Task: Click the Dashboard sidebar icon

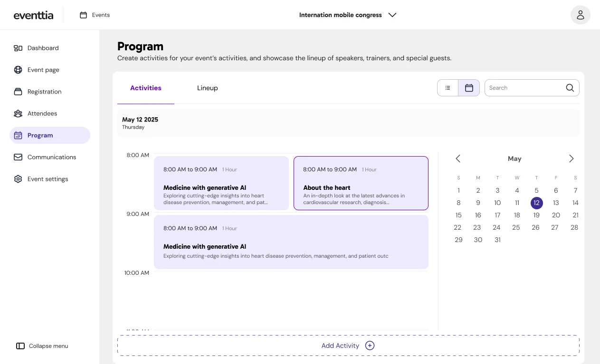Action: tap(18, 48)
